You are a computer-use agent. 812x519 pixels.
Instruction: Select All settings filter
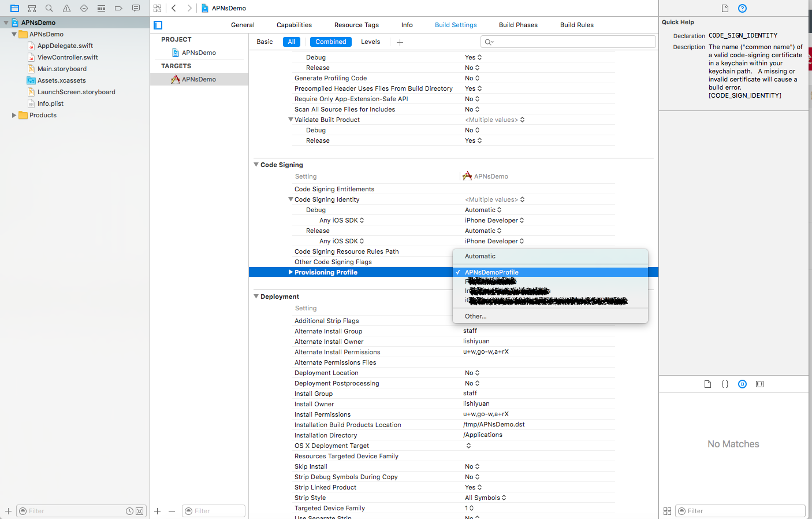point(292,42)
